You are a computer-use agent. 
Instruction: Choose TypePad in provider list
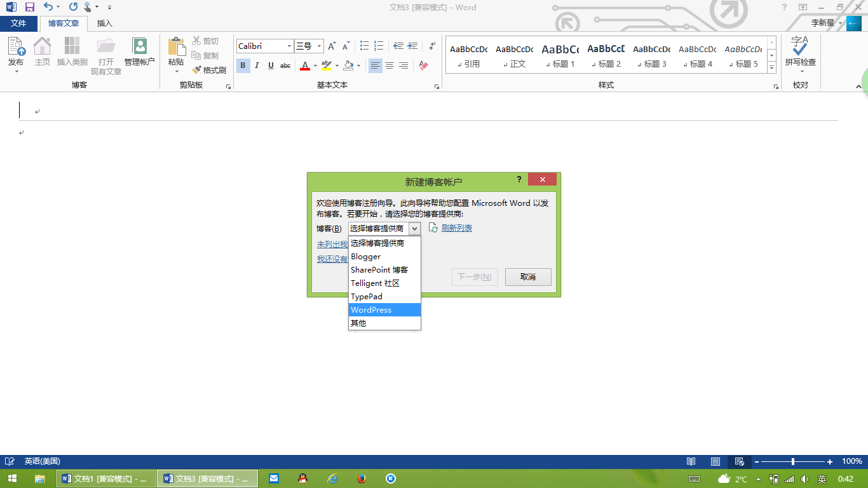pyautogui.click(x=384, y=297)
